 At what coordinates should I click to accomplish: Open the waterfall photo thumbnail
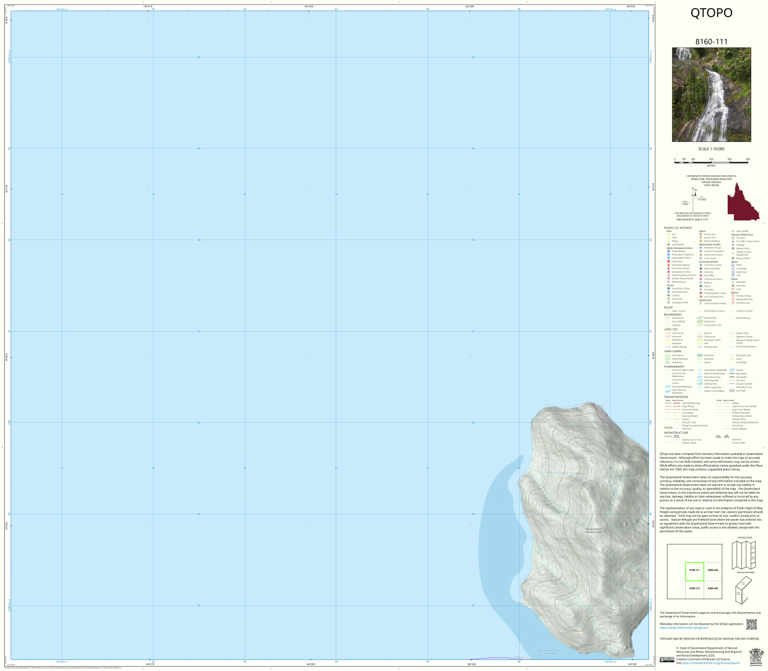tap(711, 95)
